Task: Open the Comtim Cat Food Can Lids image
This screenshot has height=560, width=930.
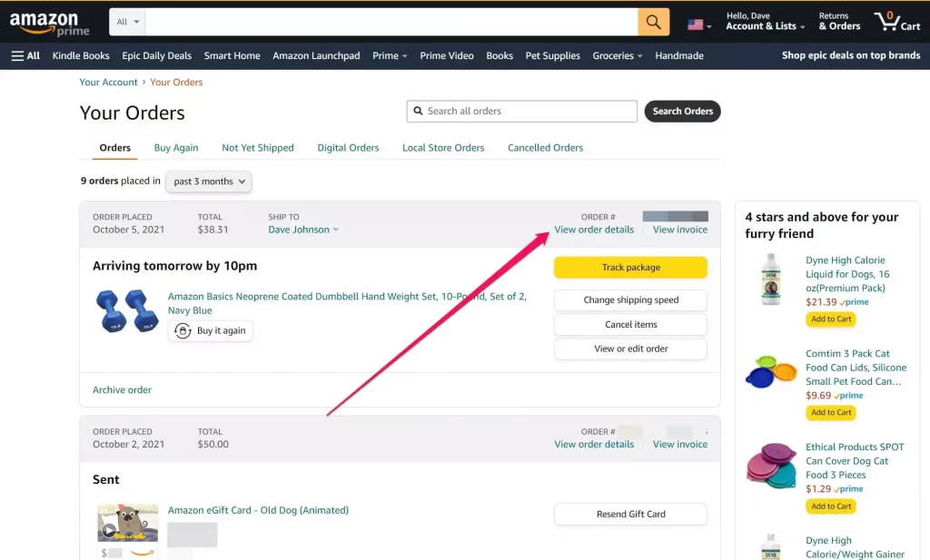Action: pos(771,372)
